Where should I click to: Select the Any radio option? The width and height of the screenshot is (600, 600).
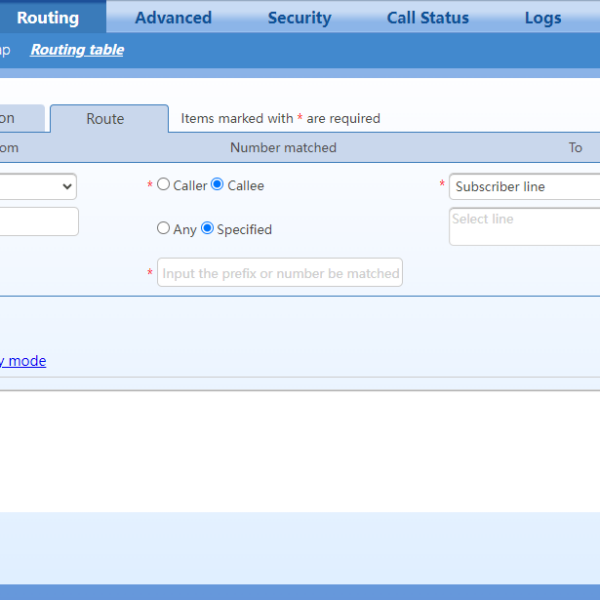coord(164,228)
